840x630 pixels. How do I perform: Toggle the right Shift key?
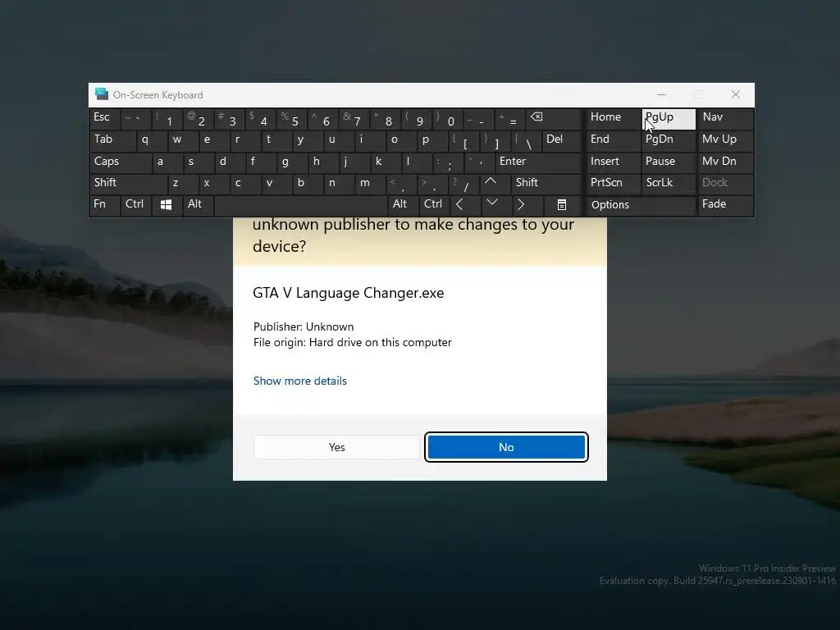point(546,183)
